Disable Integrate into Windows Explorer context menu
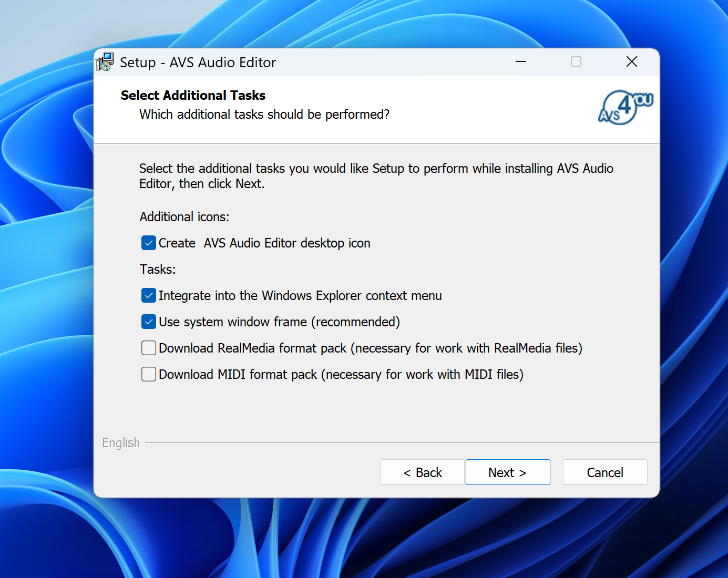The width and height of the screenshot is (728, 578). (x=149, y=295)
